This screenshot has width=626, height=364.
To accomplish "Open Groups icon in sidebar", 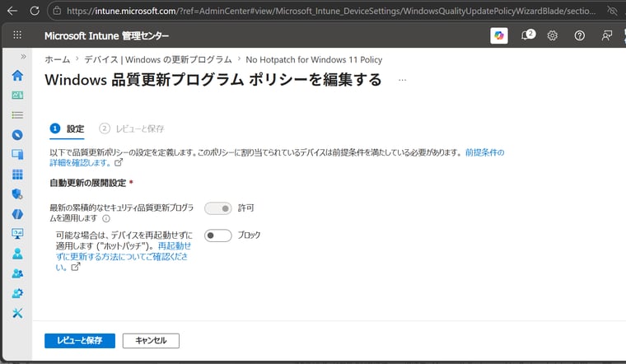I will (x=17, y=273).
